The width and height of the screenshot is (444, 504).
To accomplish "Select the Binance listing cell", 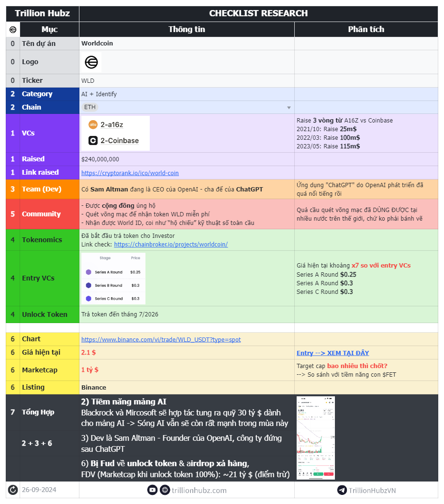I will point(187,388).
